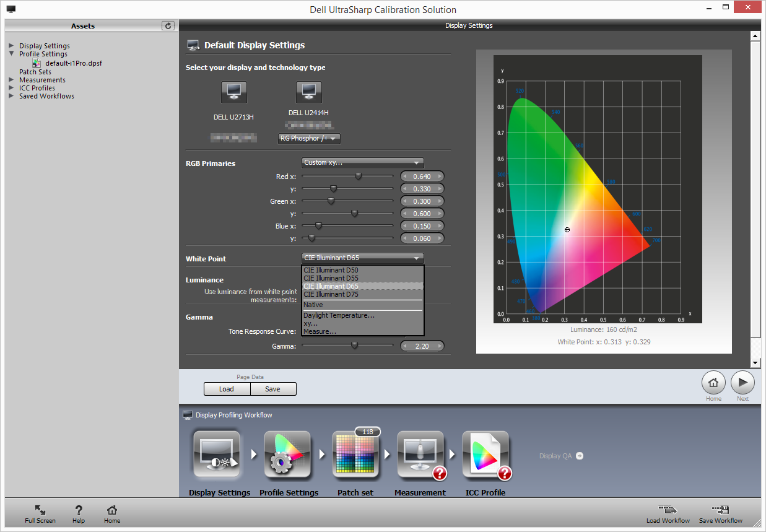Image resolution: width=766 pixels, height=532 pixels.
Task: Click the Red x slider handle
Action: click(x=358, y=176)
